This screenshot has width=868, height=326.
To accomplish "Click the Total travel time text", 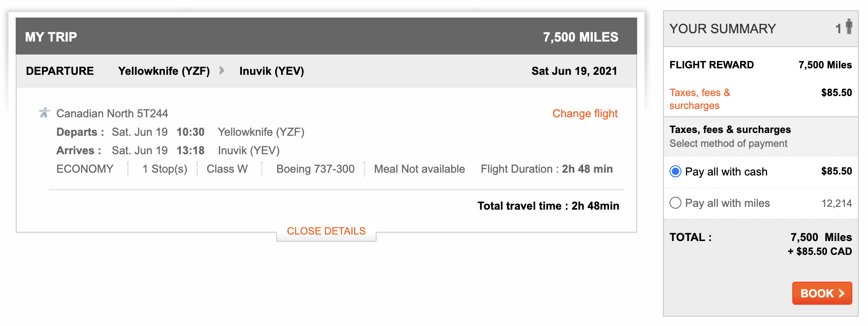I will (x=548, y=206).
